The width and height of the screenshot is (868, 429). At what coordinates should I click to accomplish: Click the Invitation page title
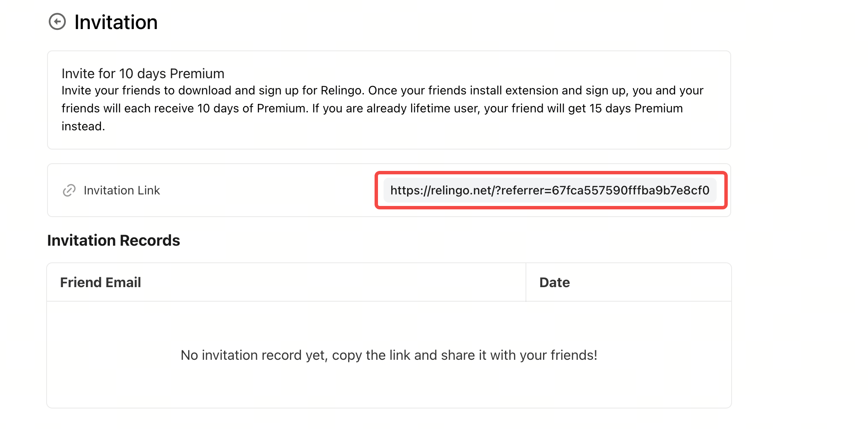[x=116, y=22]
